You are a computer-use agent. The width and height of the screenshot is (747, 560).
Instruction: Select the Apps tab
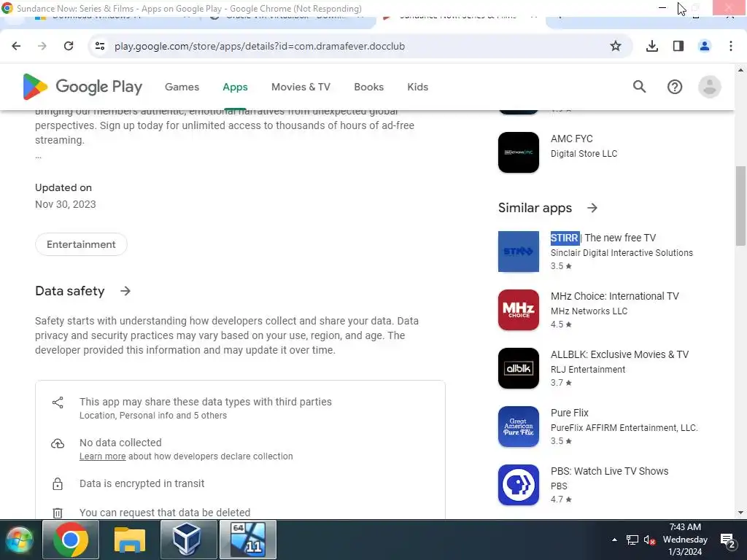point(235,87)
